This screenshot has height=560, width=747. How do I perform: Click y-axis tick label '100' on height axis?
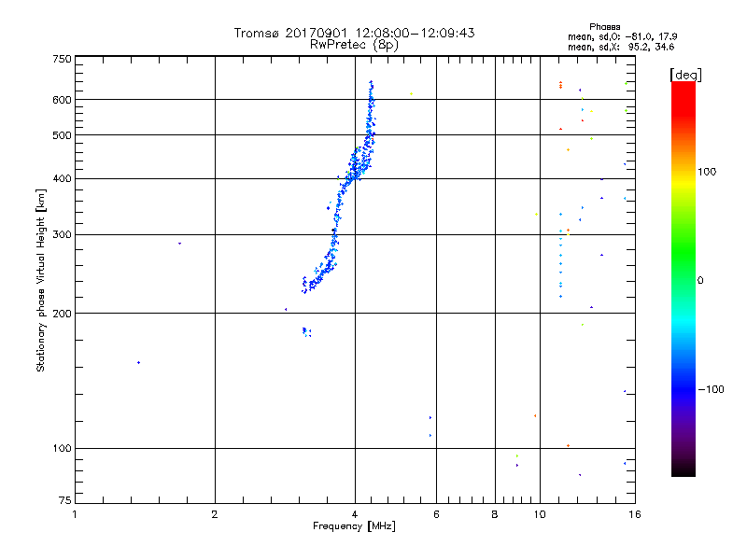click(x=62, y=449)
